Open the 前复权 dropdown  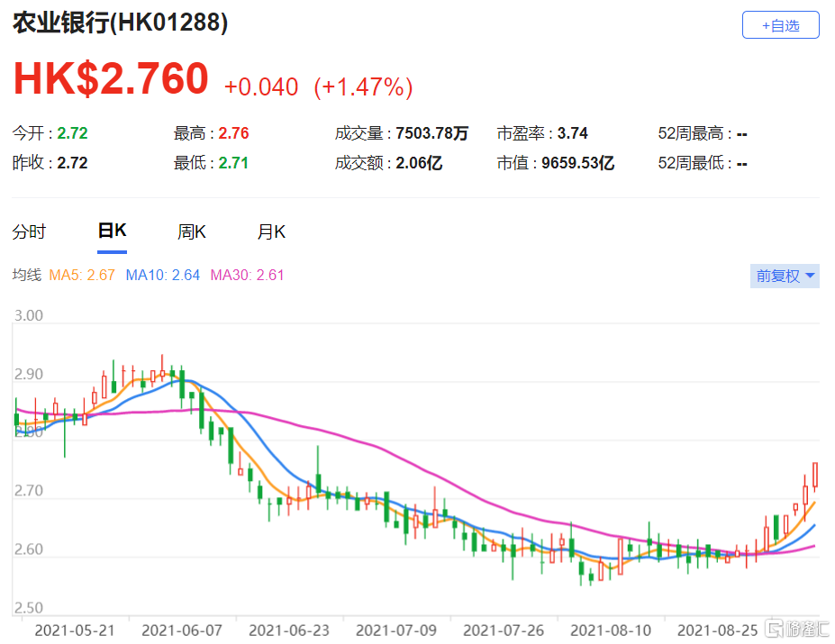tap(785, 276)
